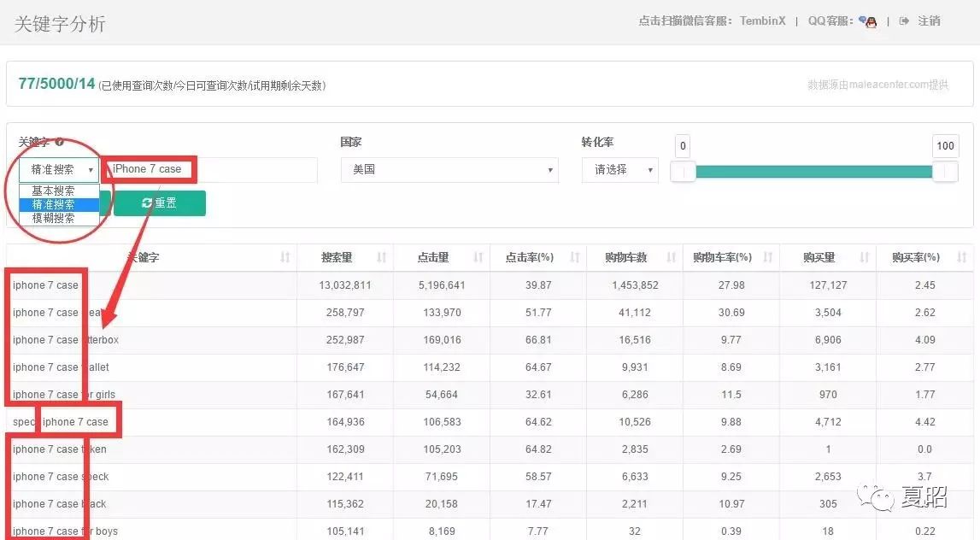Select the cart rate value 27.98

(x=731, y=285)
